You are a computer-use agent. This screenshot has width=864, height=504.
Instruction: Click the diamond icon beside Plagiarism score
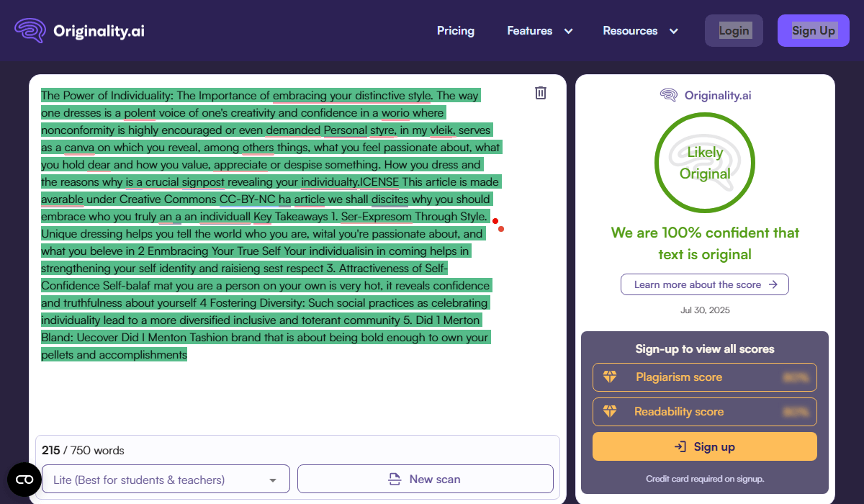[610, 377]
